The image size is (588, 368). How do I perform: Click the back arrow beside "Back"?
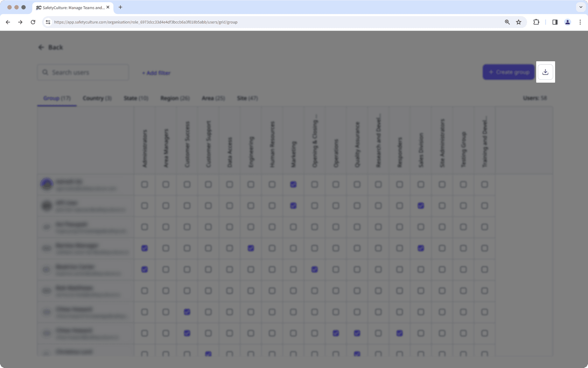pyautogui.click(x=41, y=47)
